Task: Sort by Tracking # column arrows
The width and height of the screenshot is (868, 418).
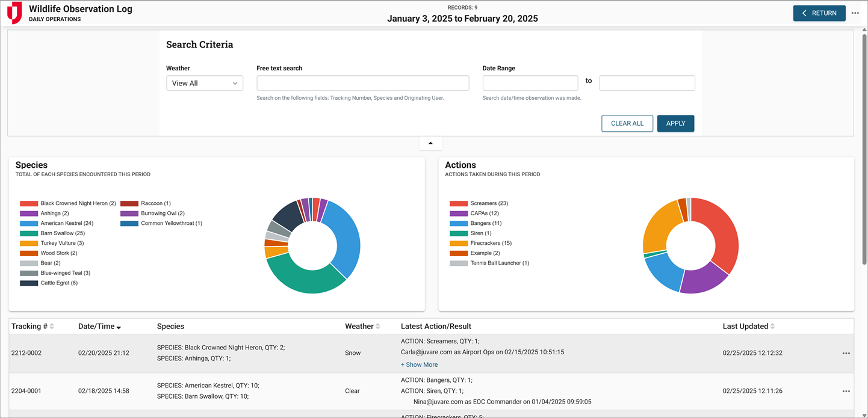Action: pos(52,327)
